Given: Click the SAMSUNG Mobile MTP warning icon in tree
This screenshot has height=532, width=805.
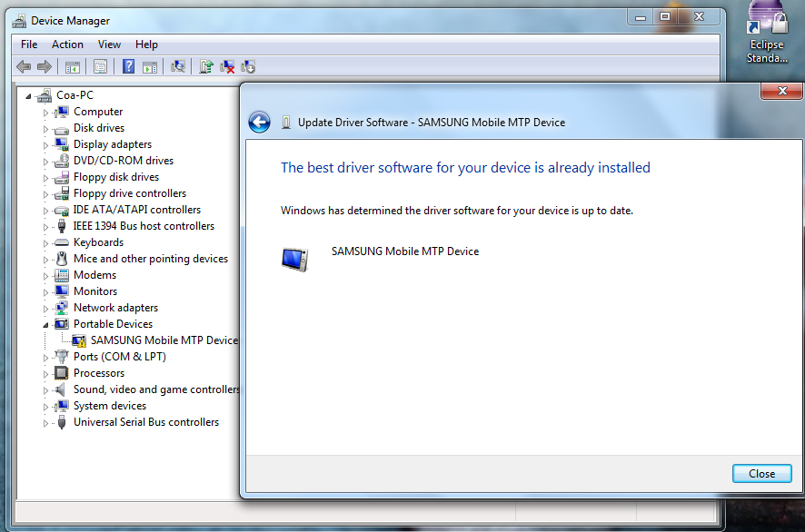Looking at the screenshot, I should 79,340.
